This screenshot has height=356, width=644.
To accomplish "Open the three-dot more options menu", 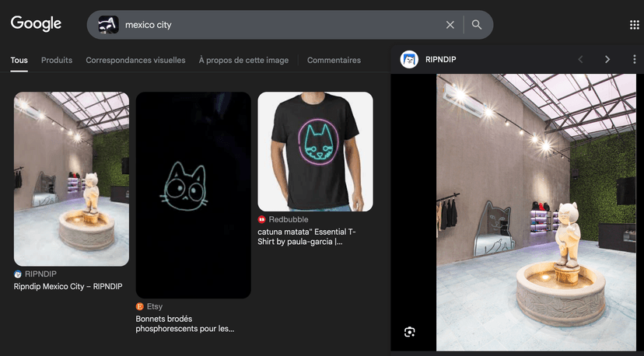I will click(634, 59).
